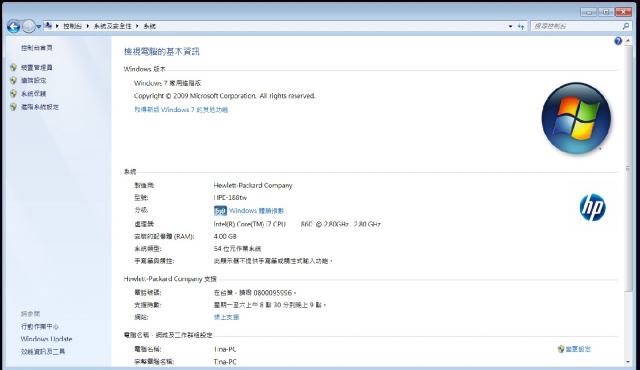Click the Copyright 2009 Microsoft Corporation line
Image resolution: width=640 pixels, height=370 pixels.
224,96
